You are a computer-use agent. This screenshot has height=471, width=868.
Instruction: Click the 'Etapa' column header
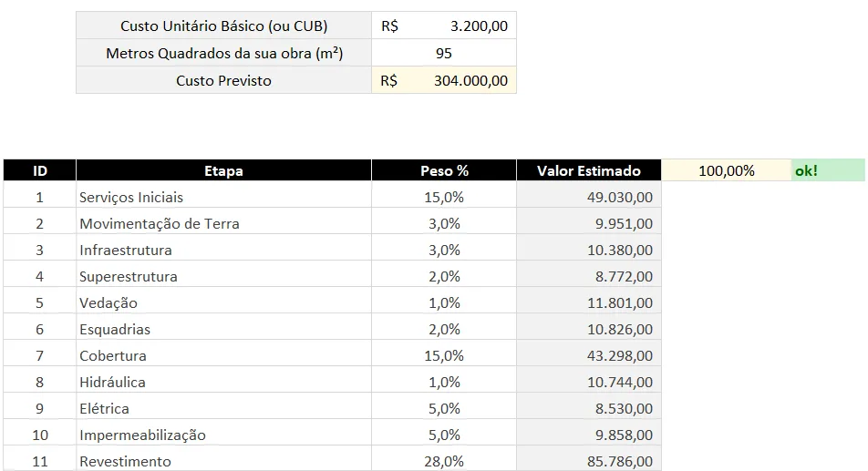pos(223,171)
